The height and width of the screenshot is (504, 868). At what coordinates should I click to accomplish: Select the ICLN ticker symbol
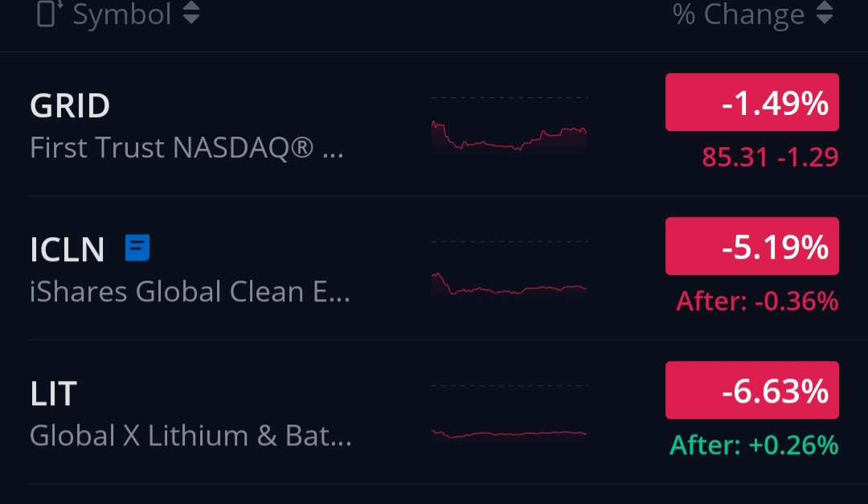68,250
